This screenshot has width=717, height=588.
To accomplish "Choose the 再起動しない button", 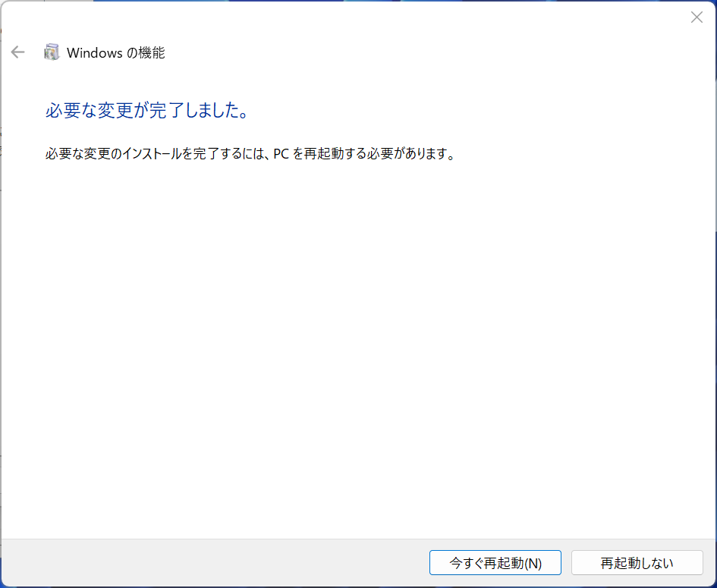I will 637,563.
